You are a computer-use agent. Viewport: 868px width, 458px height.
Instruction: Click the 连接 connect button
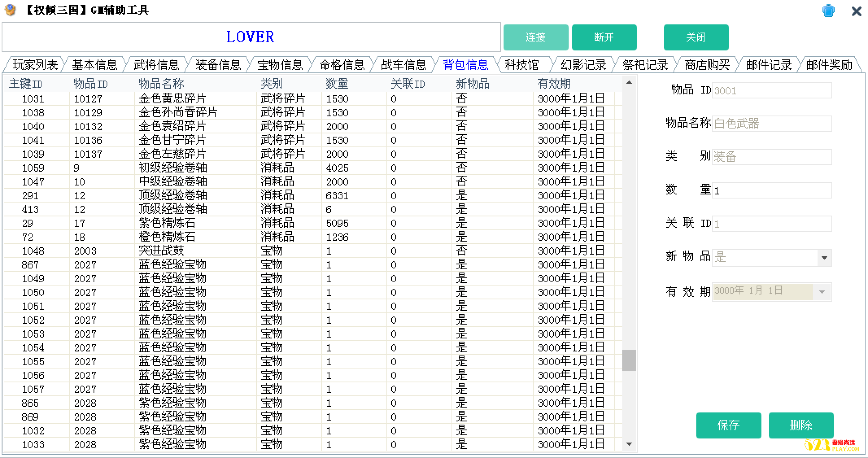[x=536, y=37]
